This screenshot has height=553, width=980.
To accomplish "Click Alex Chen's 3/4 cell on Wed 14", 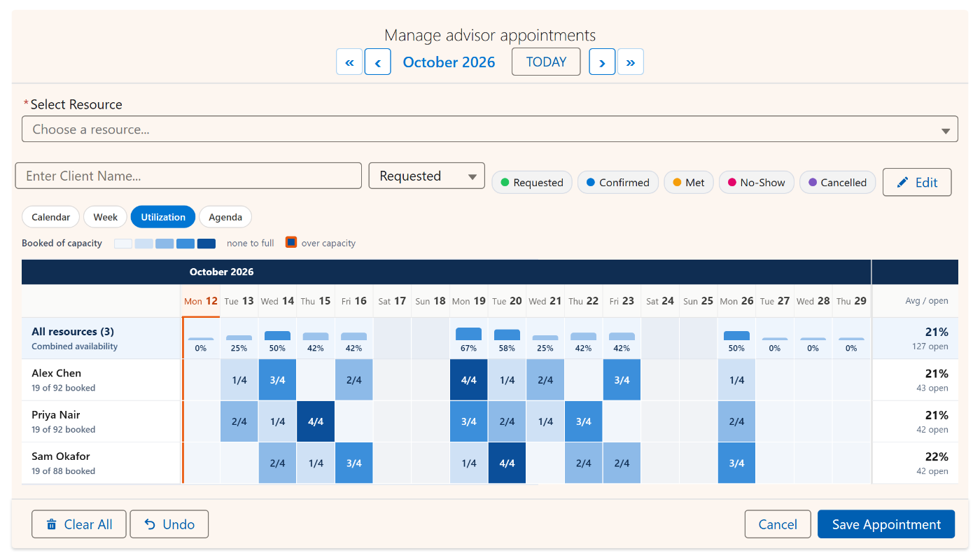I will 277,380.
